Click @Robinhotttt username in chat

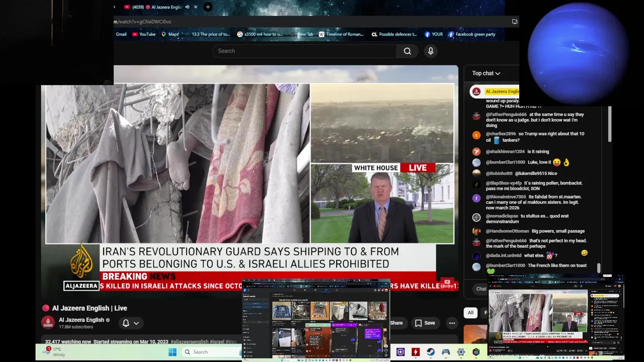[x=499, y=173]
